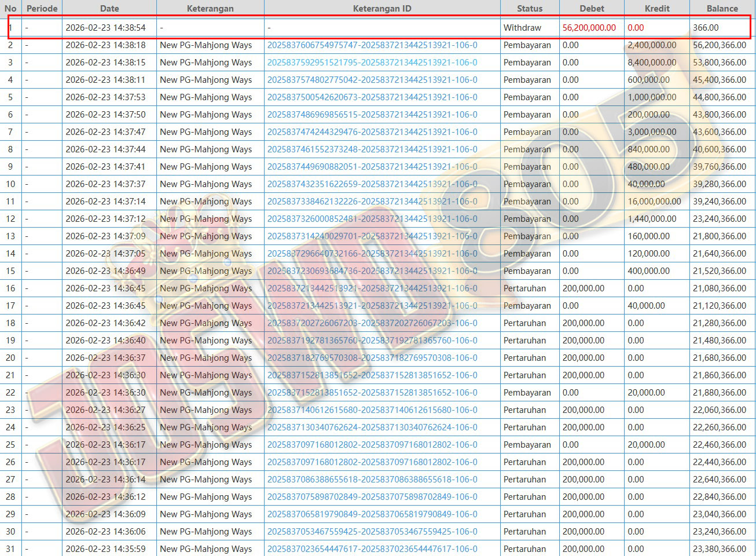The image size is (756, 556).
Task: Select the Debet column header
Action: pyautogui.click(x=592, y=9)
